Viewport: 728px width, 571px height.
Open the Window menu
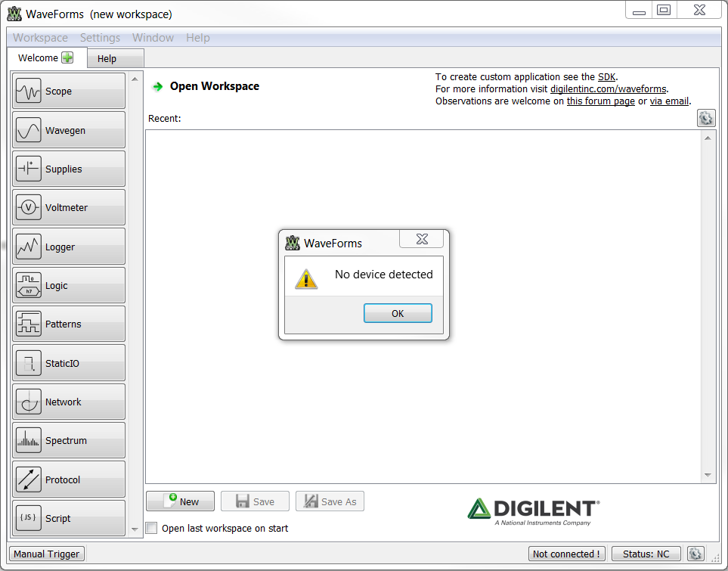[153, 38]
